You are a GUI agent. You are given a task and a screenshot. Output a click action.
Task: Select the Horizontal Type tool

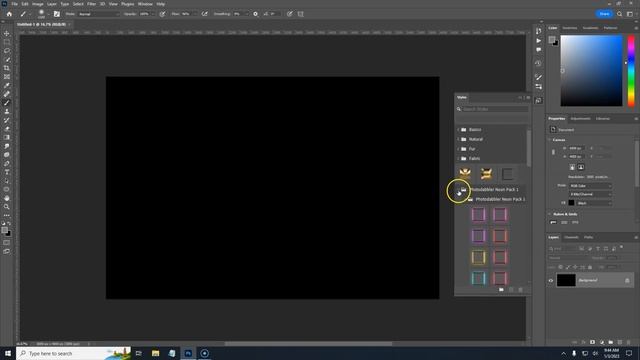click(x=7, y=172)
